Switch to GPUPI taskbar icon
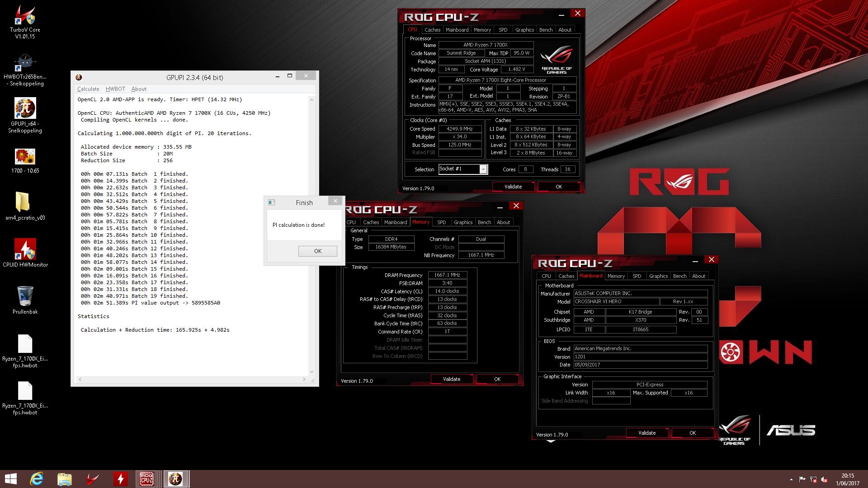Screen dimensions: 868x488 tap(175, 479)
